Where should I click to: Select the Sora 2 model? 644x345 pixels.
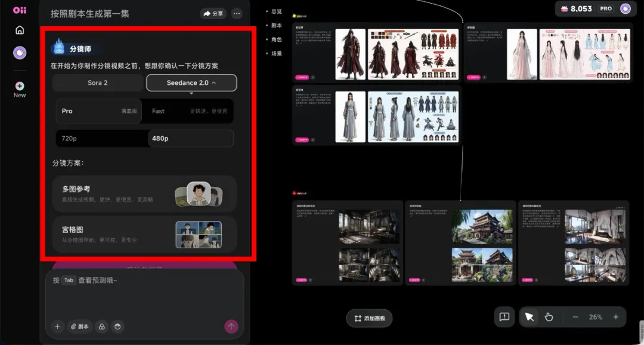[98, 82]
